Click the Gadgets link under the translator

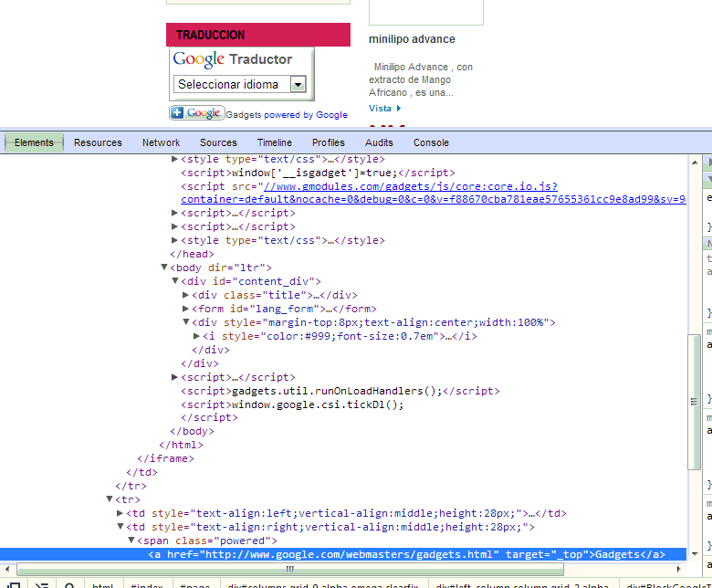(x=244, y=115)
